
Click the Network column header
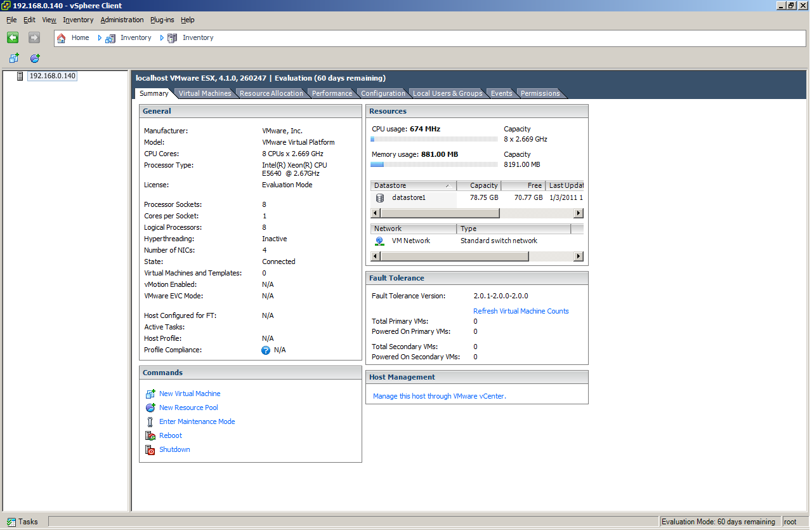(x=414, y=229)
